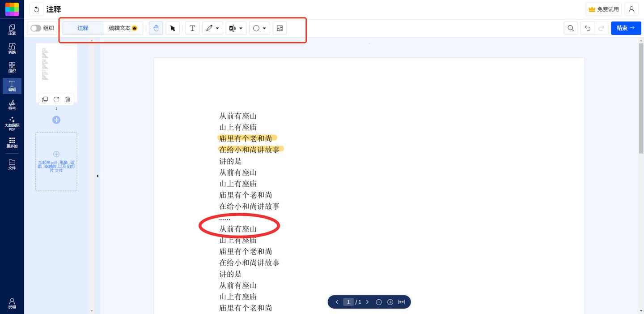Open the 压缩 compression panel in sidebar
The image size is (644, 314).
[x=12, y=29]
